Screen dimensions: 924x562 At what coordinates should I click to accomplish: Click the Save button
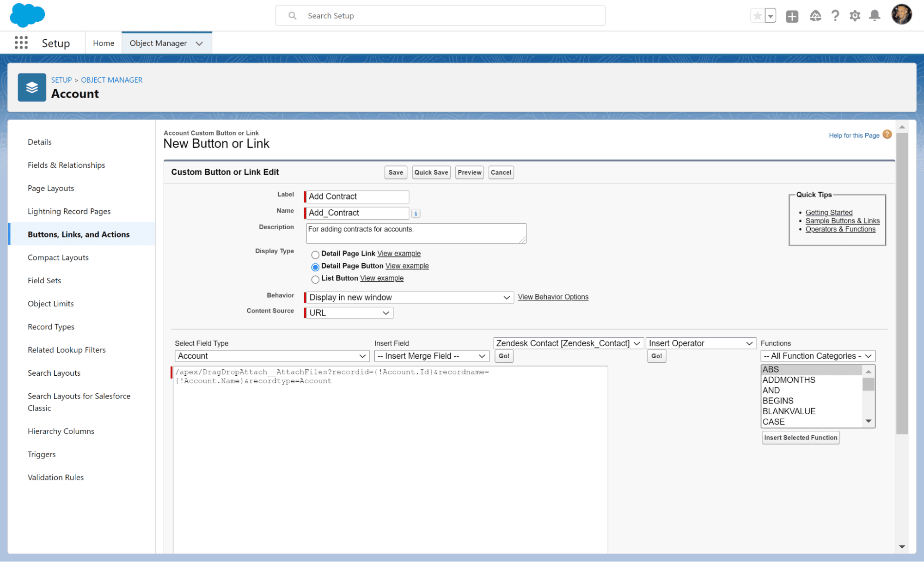coord(395,172)
